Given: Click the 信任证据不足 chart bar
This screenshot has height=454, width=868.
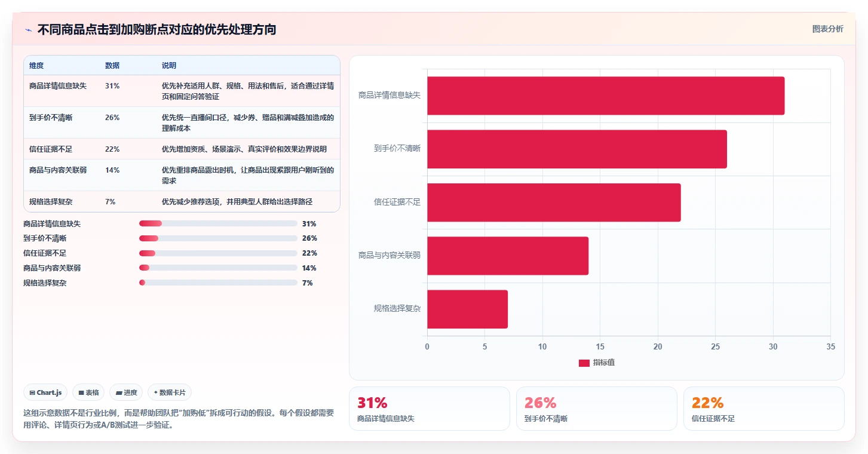Looking at the screenshot, I should point(554,203).
